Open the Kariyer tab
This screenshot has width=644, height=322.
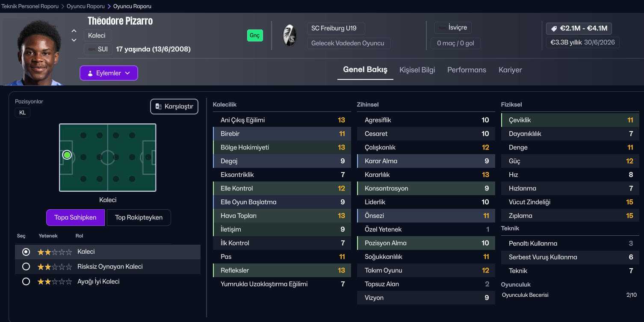coord(510,70)
